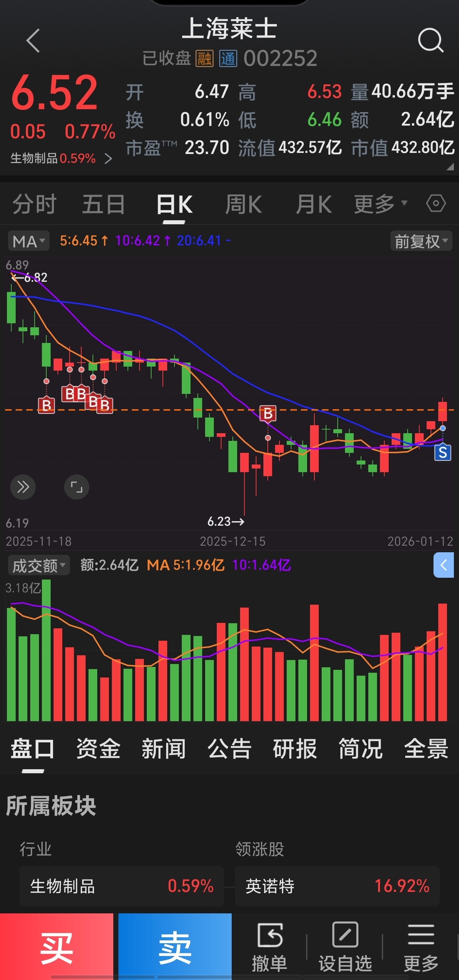Open the 成交额 indicator dropdown

[x=39, y=565]
